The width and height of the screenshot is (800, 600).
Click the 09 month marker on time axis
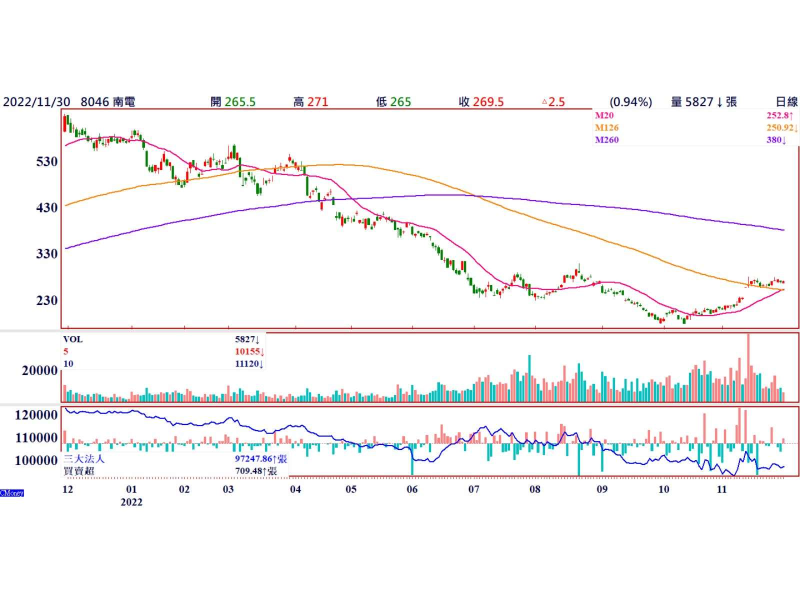tap(602, 491)
